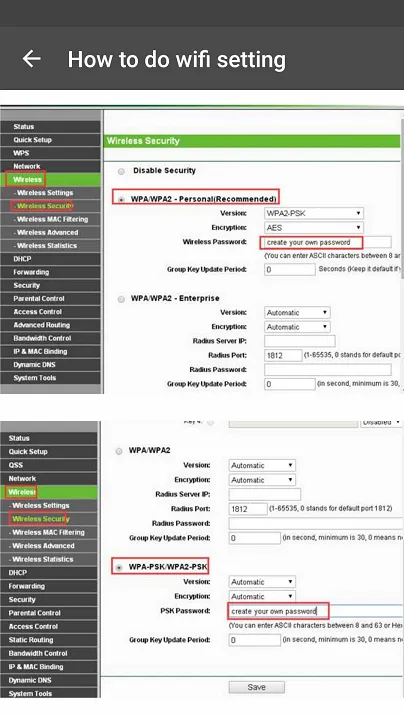The image size is (404, 714).
Task: Go back using the arrow icon
Action: (x=32, y=59)
